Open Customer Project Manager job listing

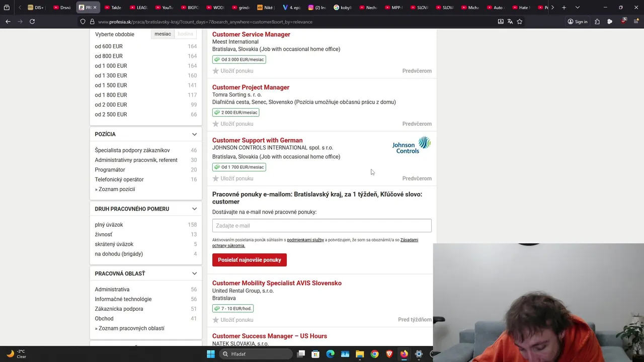tap(251, 87)
